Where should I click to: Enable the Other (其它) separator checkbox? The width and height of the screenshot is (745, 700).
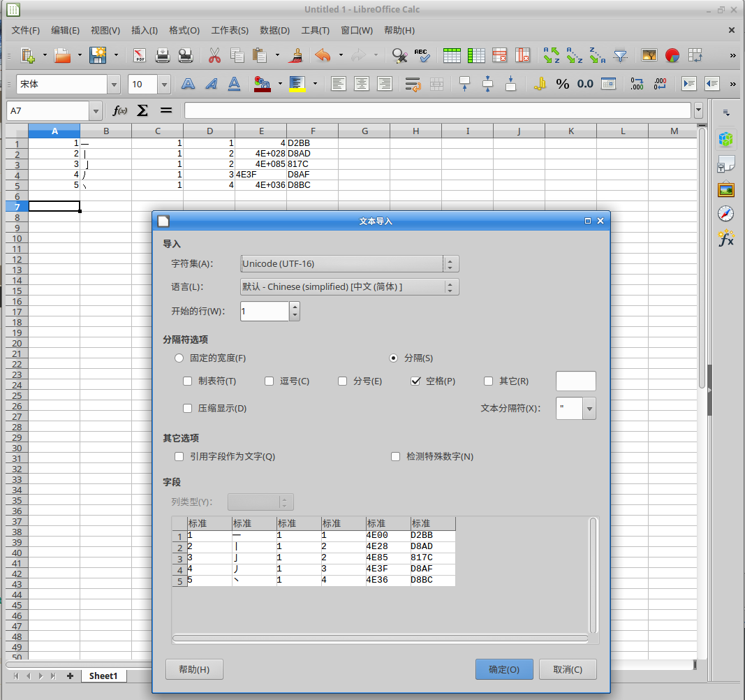tap(488, 381)
